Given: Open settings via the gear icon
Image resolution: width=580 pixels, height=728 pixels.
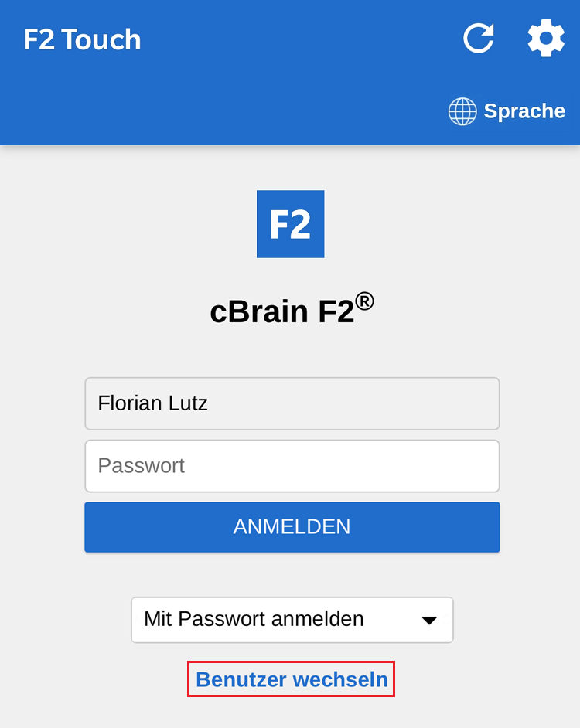Looking at the screenshot, I should pyautogui.click(x=546, y=38).
